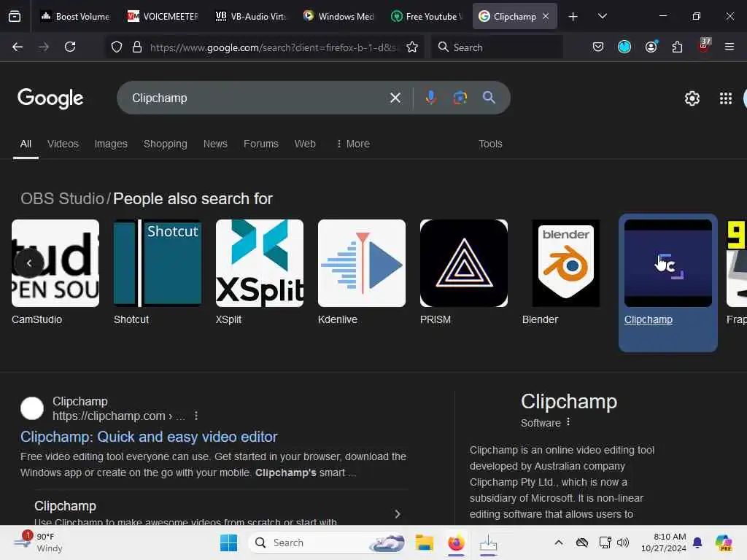Open search Tools options
Image resolution: width=747 pixels, height=560 pixels.
[490, 144]
